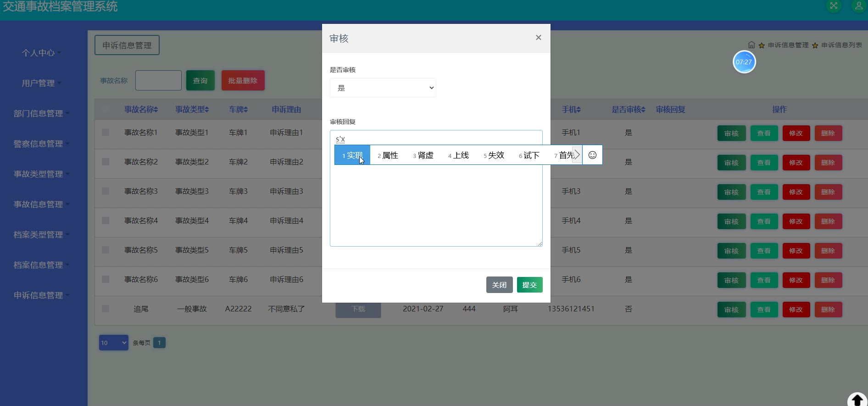Sort table by 事故名称 column
Screen dimensions: 868x406
(x=141, y=109)
